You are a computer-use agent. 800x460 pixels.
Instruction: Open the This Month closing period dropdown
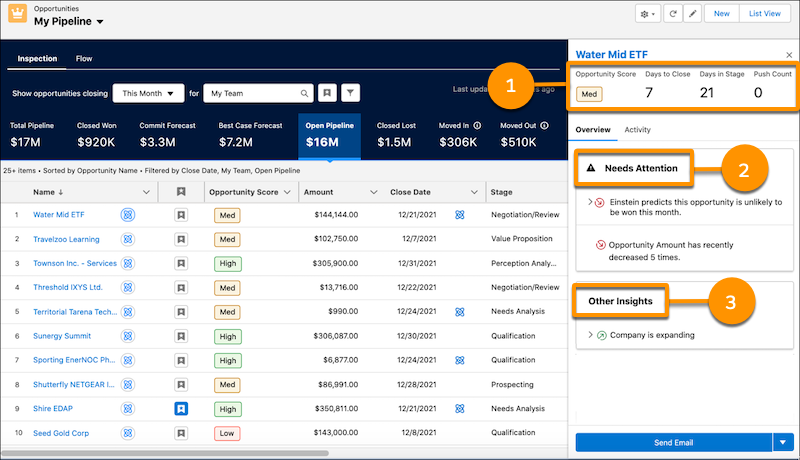point(149,93)
